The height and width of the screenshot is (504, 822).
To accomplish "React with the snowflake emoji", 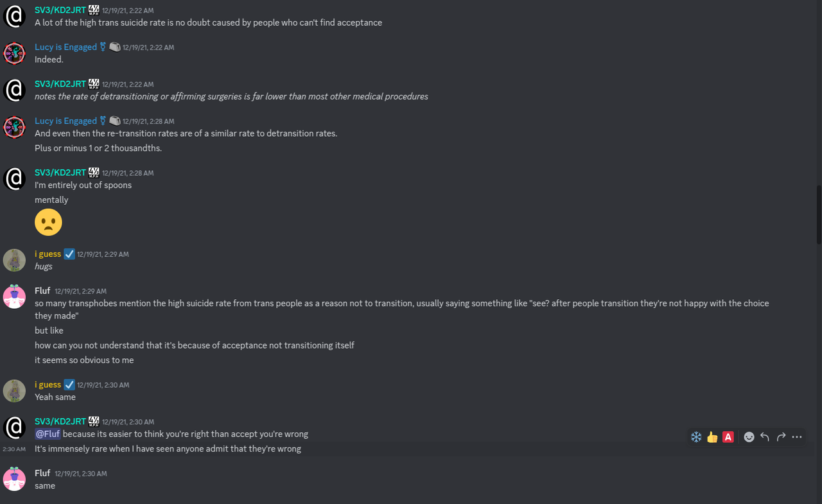I will coord(696,437).
